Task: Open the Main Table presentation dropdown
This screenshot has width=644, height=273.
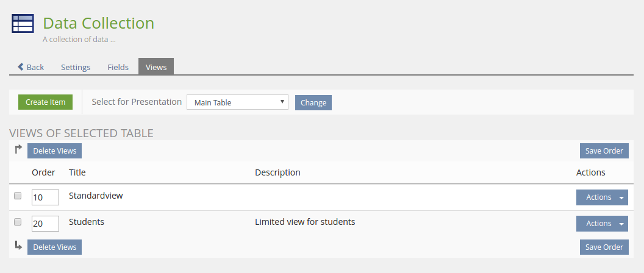Action: pyautogui.click(x=237, y=102)
